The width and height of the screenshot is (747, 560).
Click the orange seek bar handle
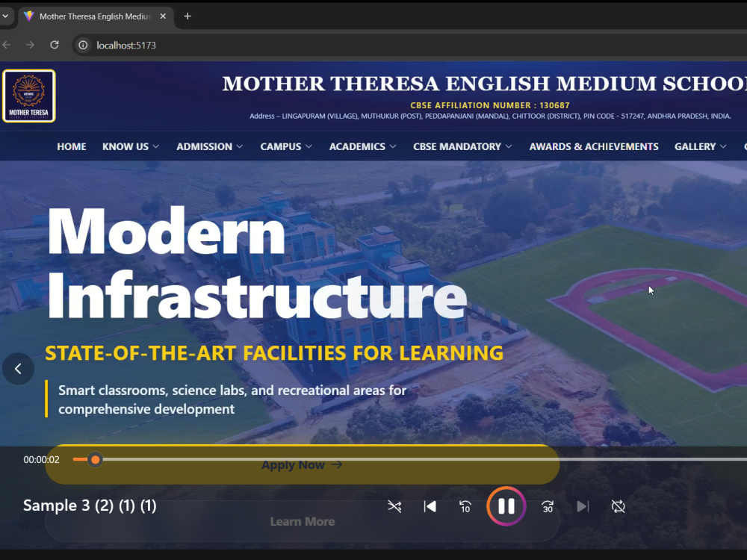pos(96,459)
